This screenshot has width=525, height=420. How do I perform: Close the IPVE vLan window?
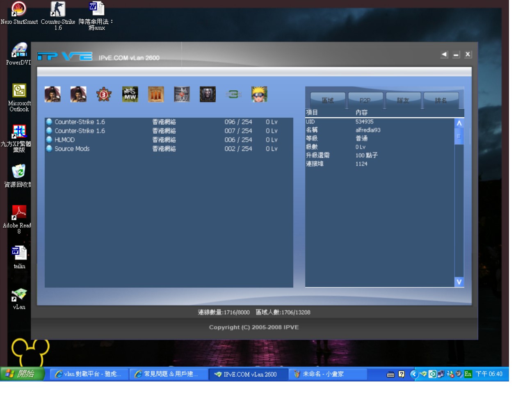pyautogui.click(x=468, y=55)
